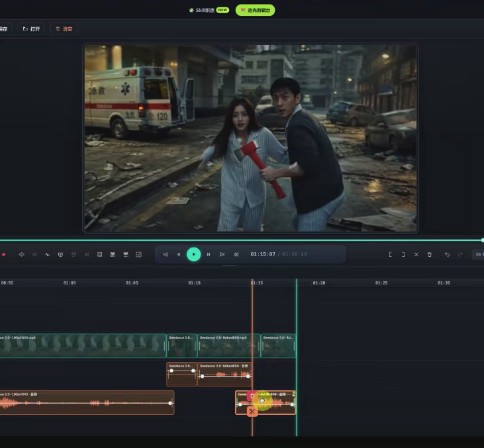The height and width of the screenshot is (448, 484).
Task: Click the video preview frame
Action: pos(250,138)
